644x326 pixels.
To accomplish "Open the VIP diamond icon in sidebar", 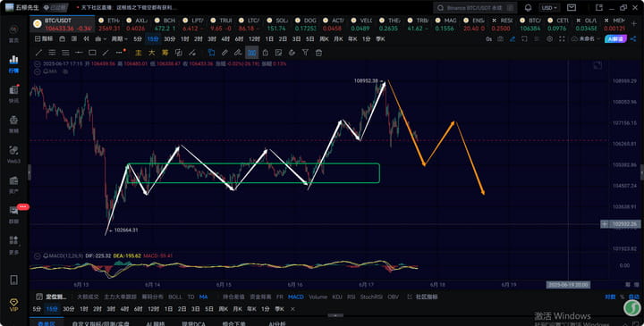I will point(13,305).
